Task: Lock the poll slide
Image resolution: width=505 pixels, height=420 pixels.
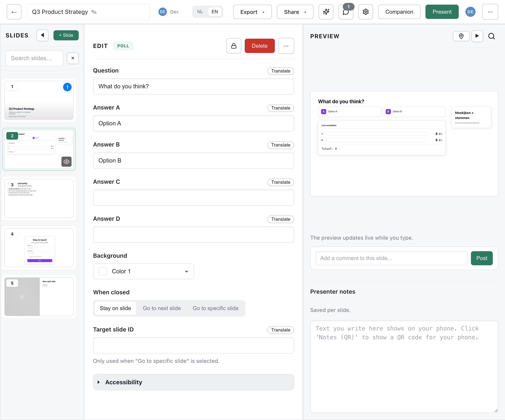Action: 234,46
